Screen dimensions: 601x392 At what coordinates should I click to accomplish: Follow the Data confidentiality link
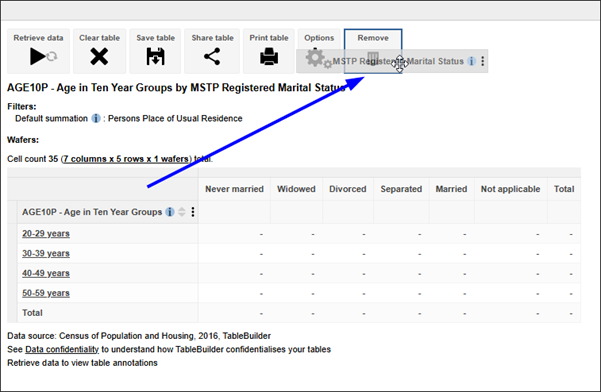coord(62,349)
